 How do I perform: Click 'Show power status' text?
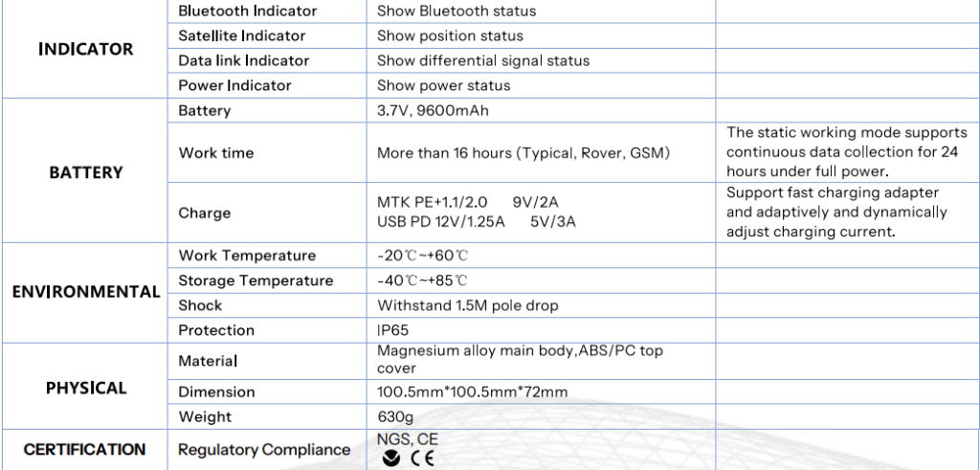444,85
